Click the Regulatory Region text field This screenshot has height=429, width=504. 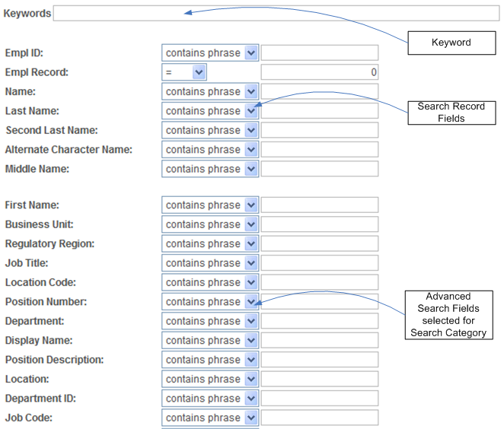point(319,244)
